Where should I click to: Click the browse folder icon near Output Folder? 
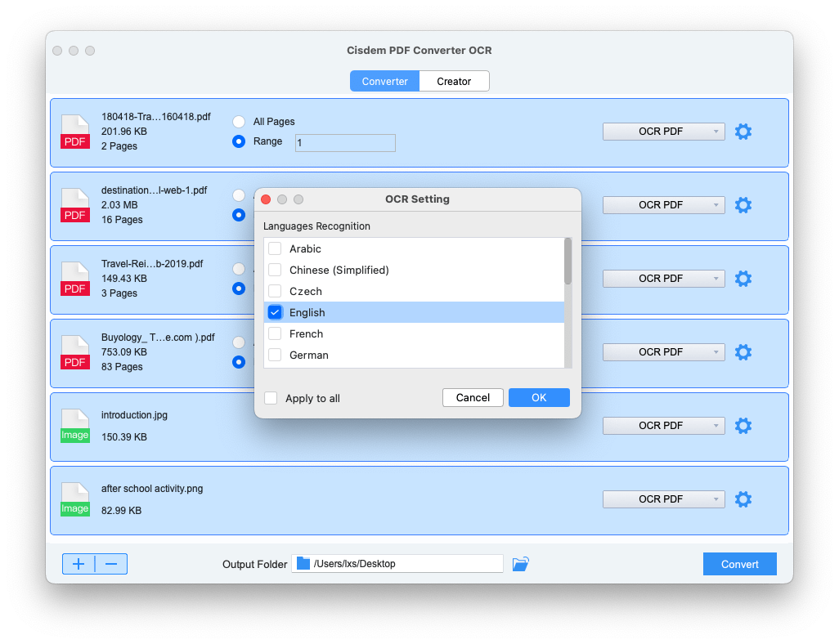tap(520, 563)
